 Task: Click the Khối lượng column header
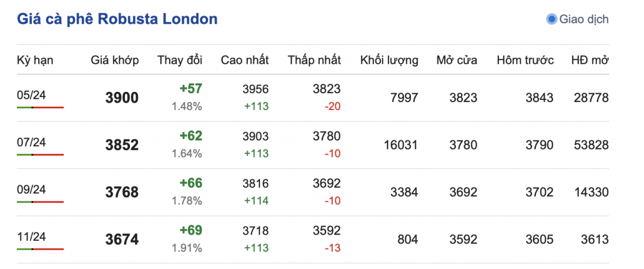(x=389, y=60)
